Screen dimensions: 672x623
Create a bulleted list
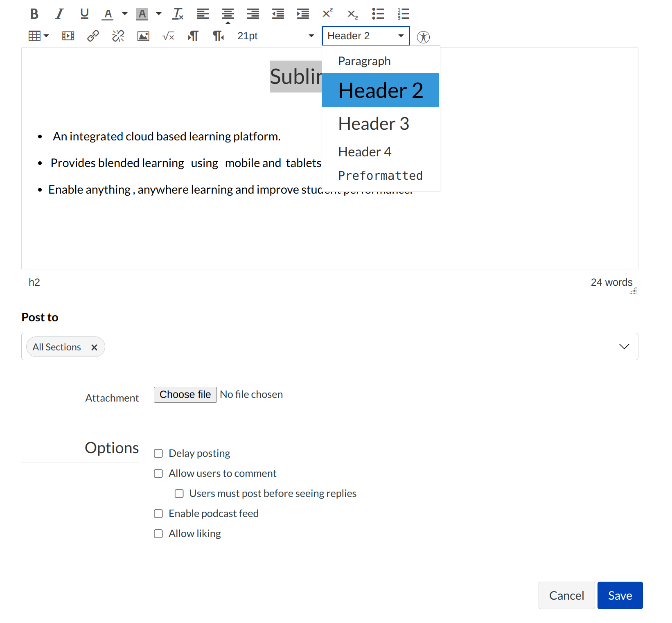coord(378,14)
